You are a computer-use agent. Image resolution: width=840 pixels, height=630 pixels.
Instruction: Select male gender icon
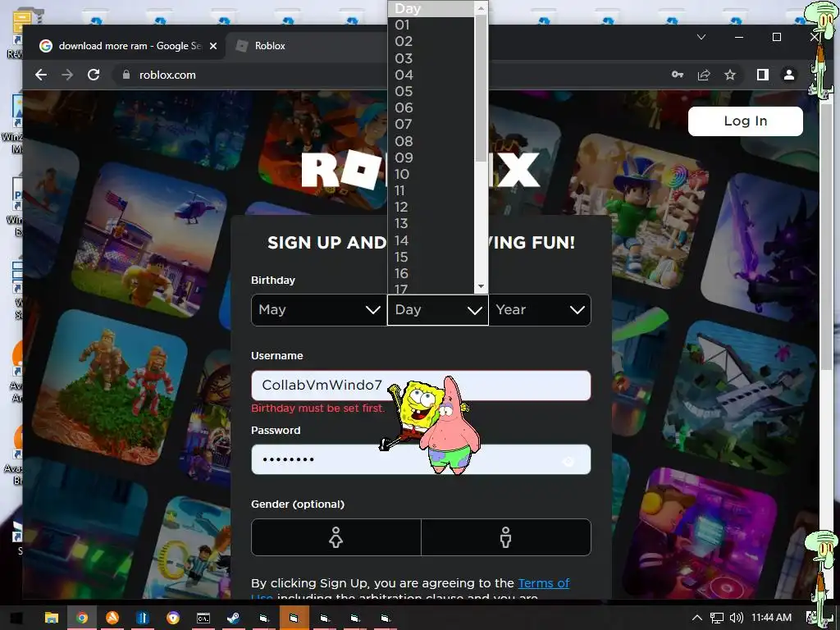[x=505, y=536]
